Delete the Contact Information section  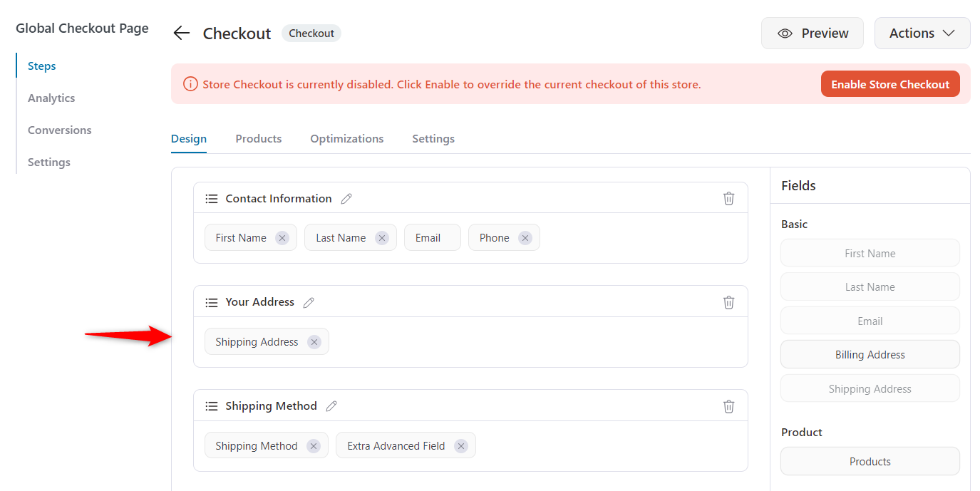pyautogui.click(x=728, y=198)
